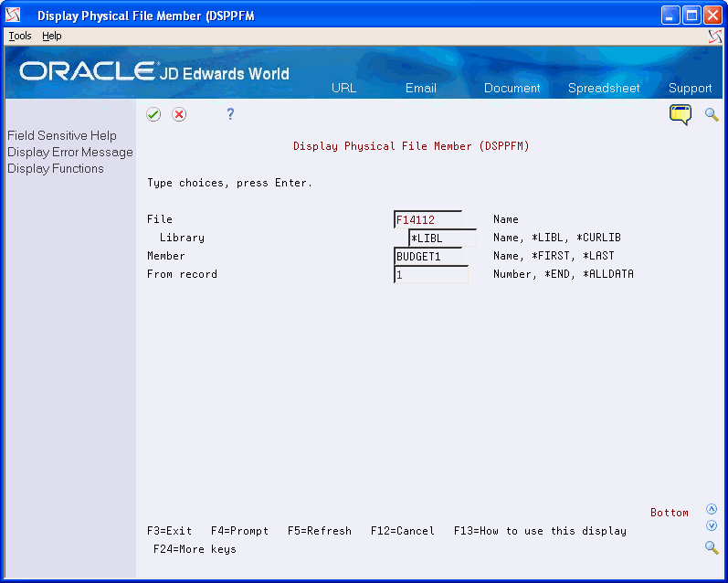Click the File input field containing F14112
The height and width of the screenshot is (583, 728).
(x=427, y=219)
